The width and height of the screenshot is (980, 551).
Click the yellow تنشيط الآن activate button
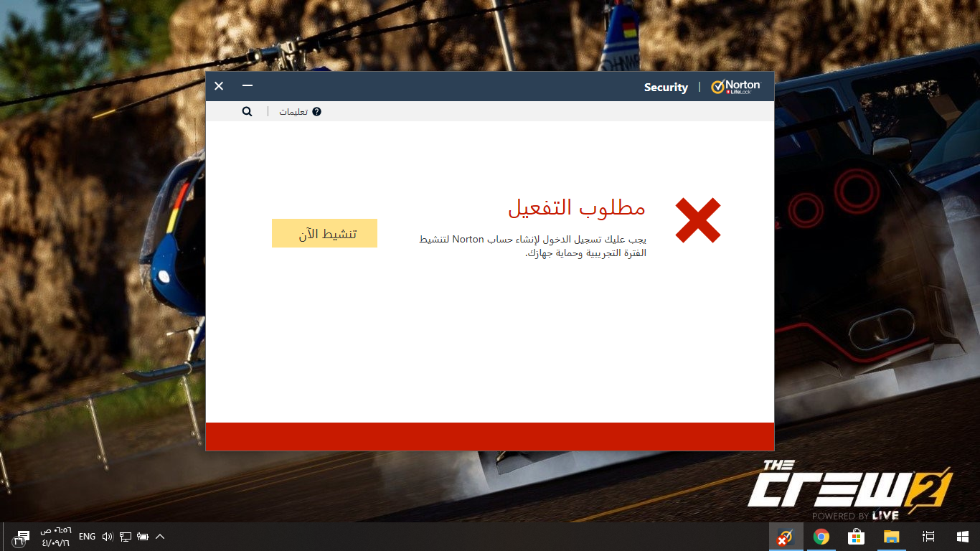324,233
